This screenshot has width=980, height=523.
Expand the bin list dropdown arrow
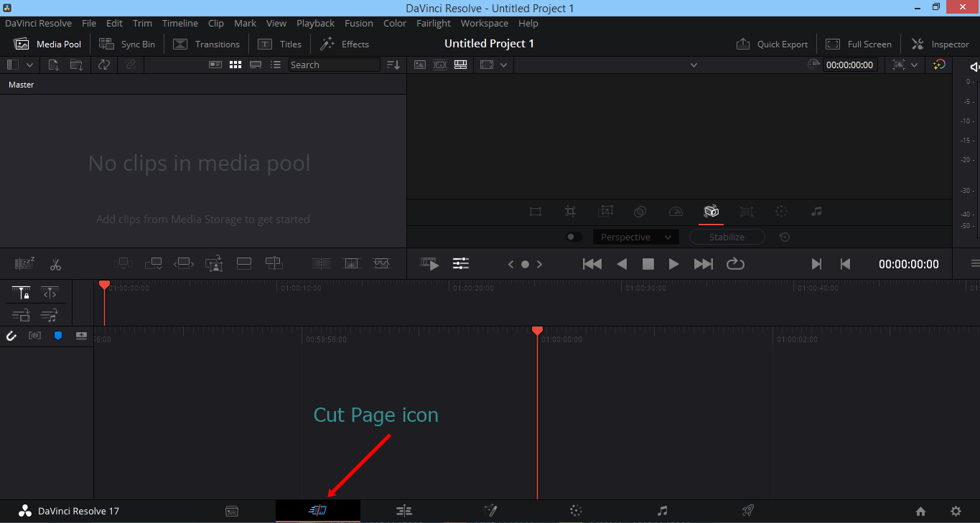(x=30, y=65)
